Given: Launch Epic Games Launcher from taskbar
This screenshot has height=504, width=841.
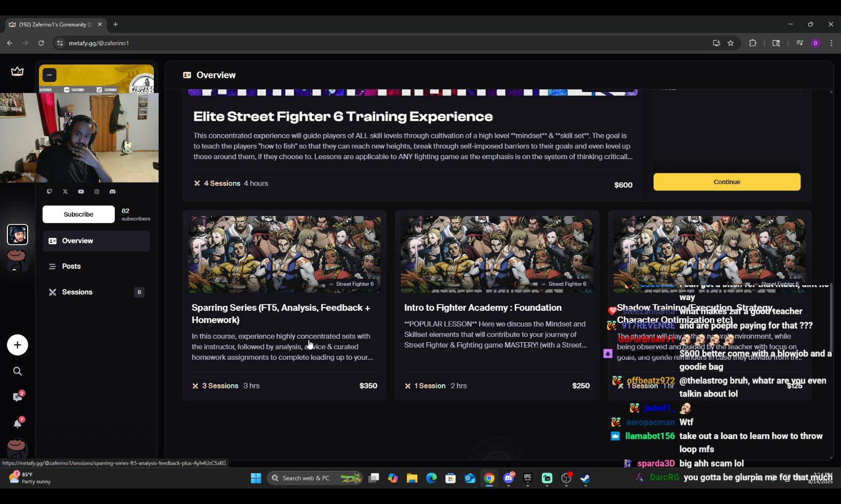Looking at the screenshot, I should click(527, 478).
